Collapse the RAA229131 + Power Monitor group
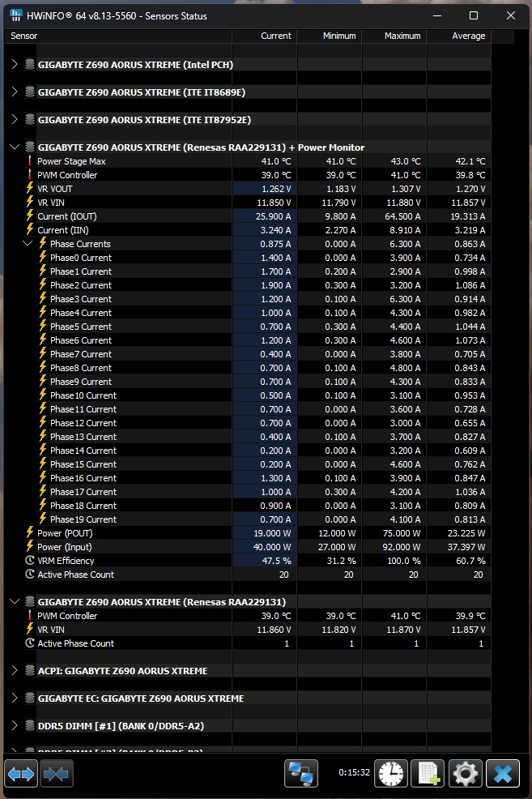 point(15,147)
